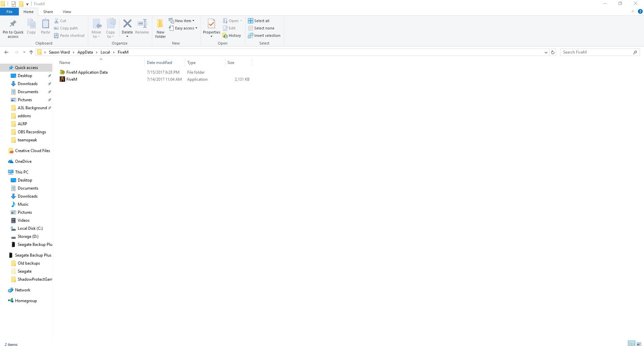This screenshot has height=346, width=644.
Task: Collapse the ribbon with the chevron
Action: pyautogui.click(x=633, y=11)
